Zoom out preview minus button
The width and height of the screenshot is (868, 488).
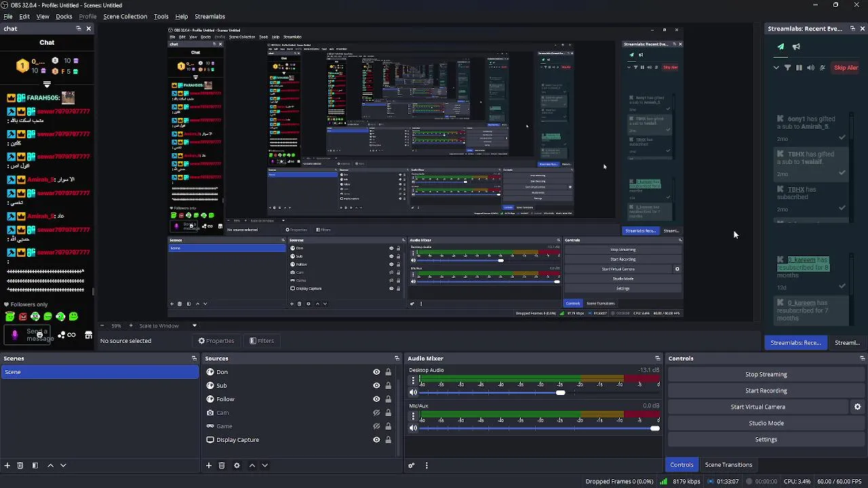(102, 326)
